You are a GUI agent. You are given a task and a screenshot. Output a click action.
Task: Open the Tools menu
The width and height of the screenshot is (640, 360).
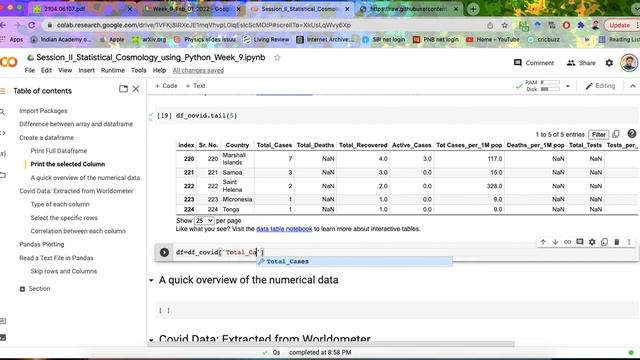click(x=138, y=70)
